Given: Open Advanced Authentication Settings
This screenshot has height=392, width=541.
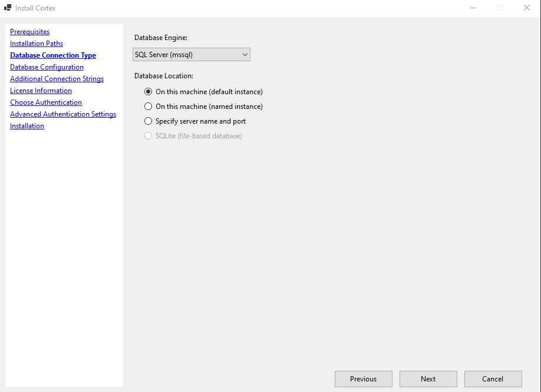Looking at the screenshot, I should (x=63, y=114).
